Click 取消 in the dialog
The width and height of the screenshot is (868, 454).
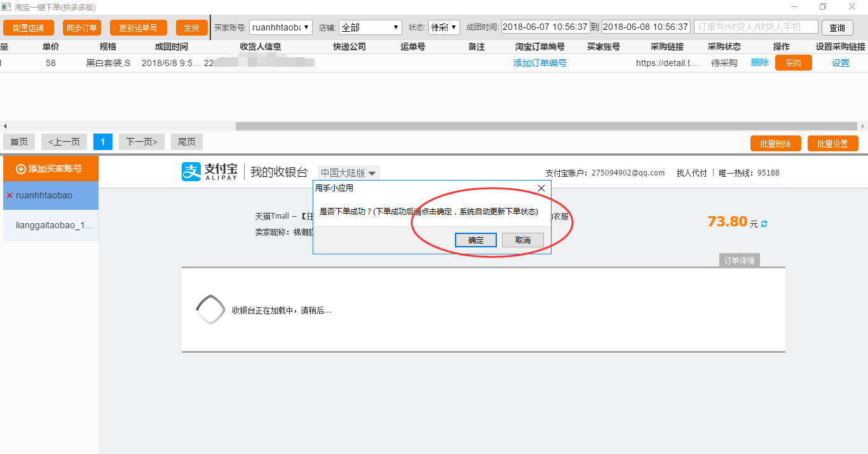coord(523,240)
